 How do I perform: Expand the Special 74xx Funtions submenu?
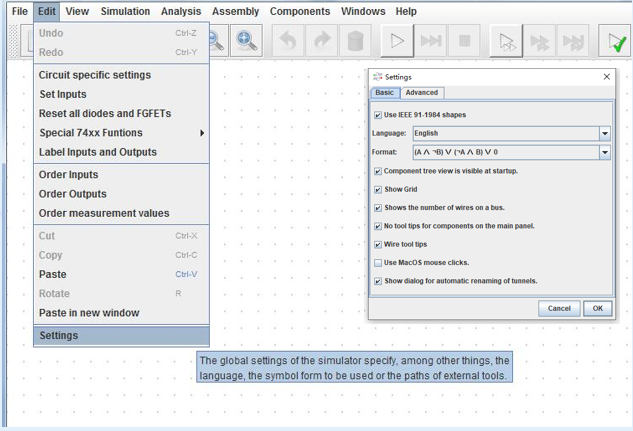[121, 133]
